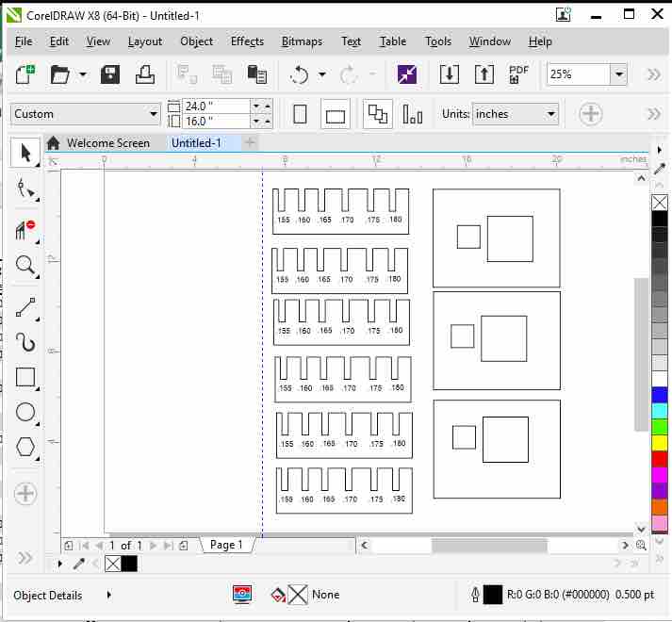Expand the Open button dropdown arrow
The height and width of the screenshot is (622, 672).
coord(83,74)
